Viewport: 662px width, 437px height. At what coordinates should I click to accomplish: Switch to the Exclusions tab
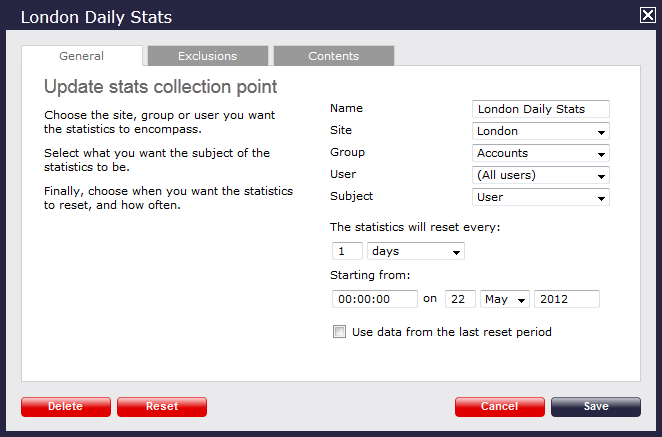(207, 56)
